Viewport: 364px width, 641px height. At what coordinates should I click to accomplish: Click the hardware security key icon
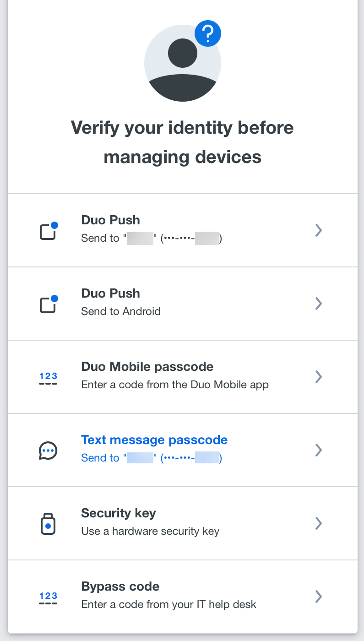pos(48,524)
